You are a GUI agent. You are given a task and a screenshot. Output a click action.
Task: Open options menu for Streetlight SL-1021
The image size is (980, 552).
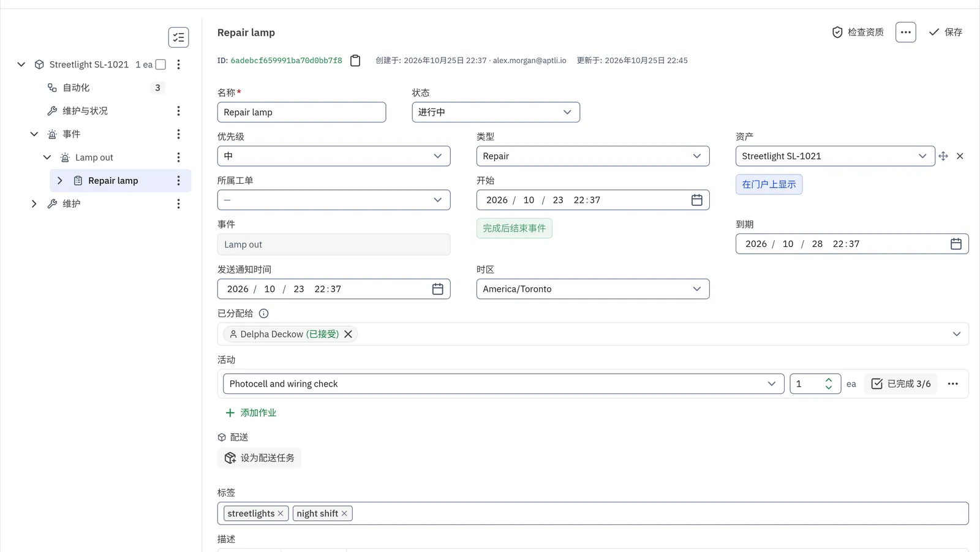178,64
